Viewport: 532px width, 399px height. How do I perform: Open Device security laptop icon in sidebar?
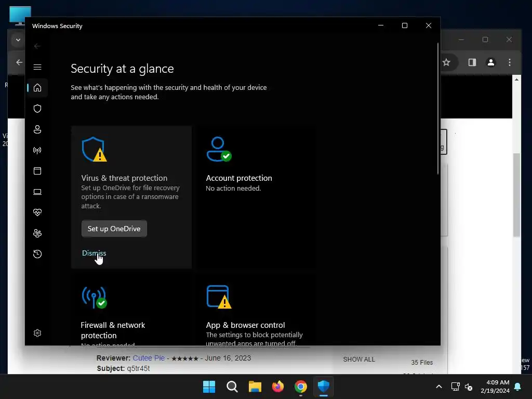click(37, 192)
